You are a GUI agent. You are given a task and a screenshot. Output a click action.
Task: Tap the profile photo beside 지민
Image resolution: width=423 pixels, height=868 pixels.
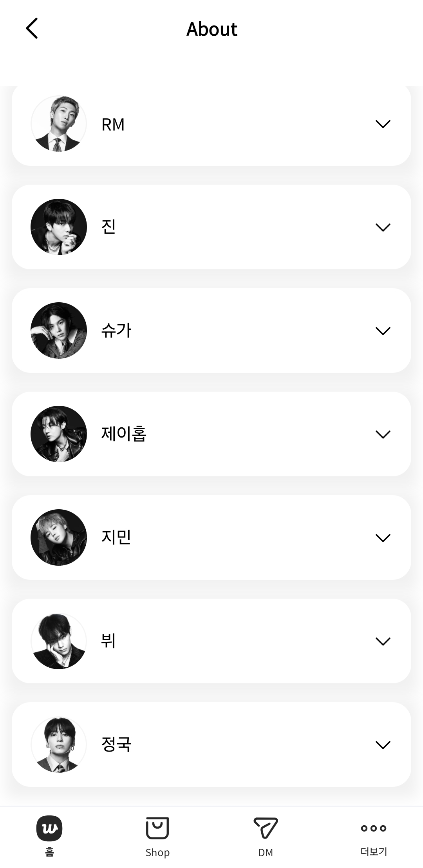point(59,538)
